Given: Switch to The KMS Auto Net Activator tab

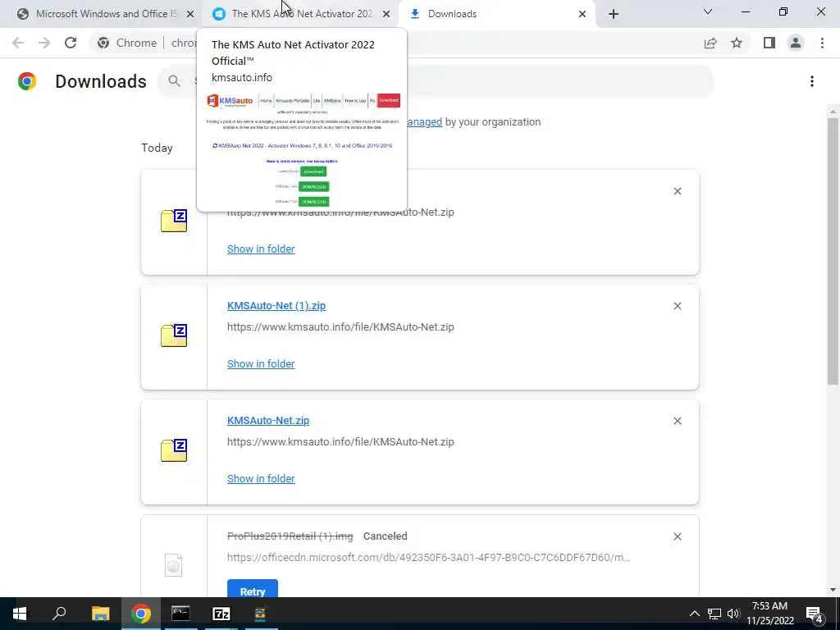Looking at the screenshot, I should [301, 14].
